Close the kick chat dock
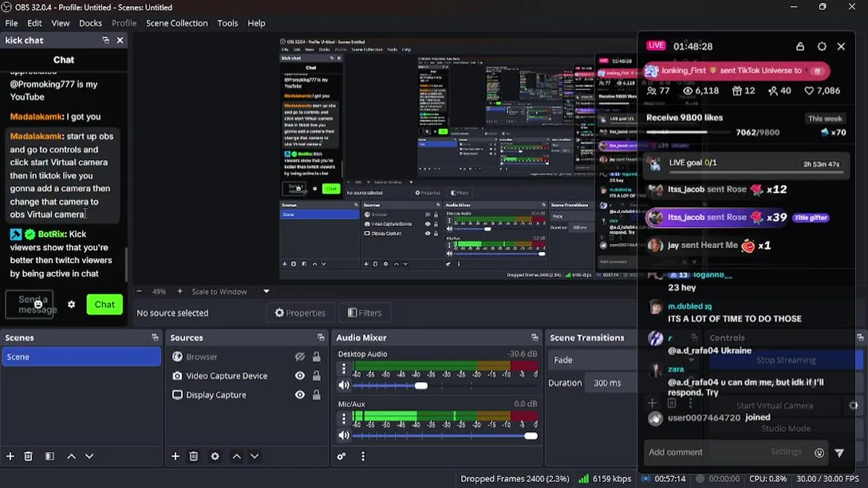Image resolution: width=868 pixels, height=488 pixels. [120, 41]
